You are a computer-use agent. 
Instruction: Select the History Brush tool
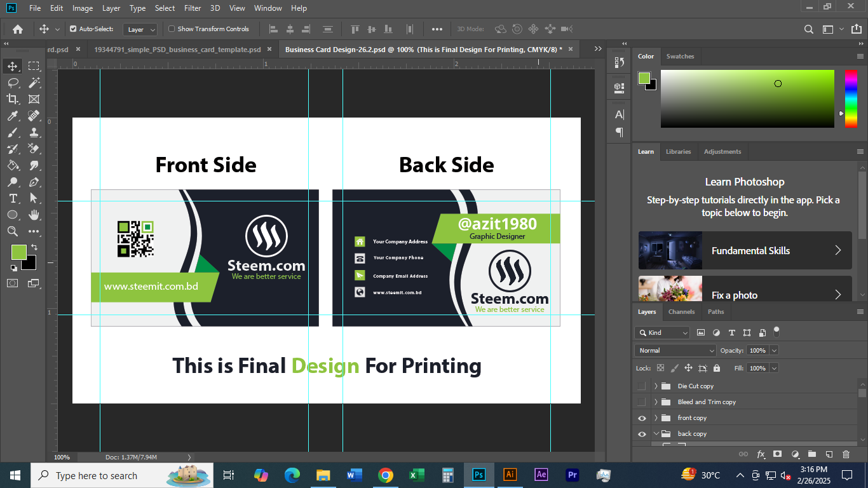click(x=13, y=149)
